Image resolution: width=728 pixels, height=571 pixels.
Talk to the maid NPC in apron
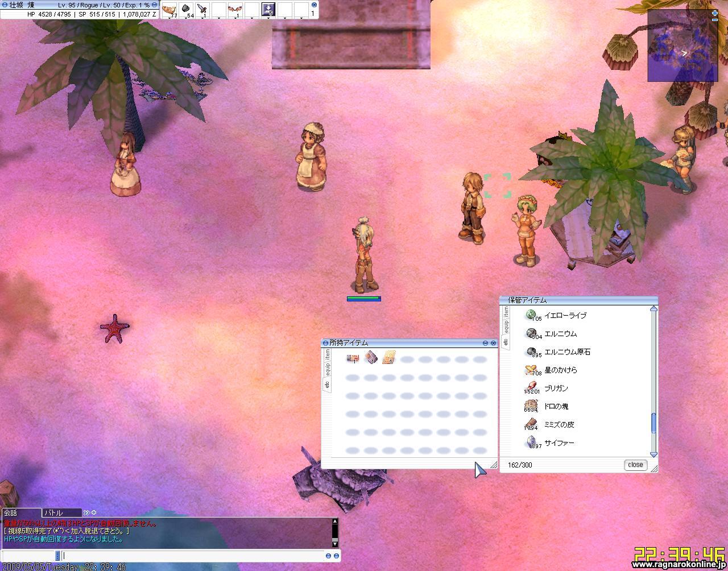tap(312, 155)
